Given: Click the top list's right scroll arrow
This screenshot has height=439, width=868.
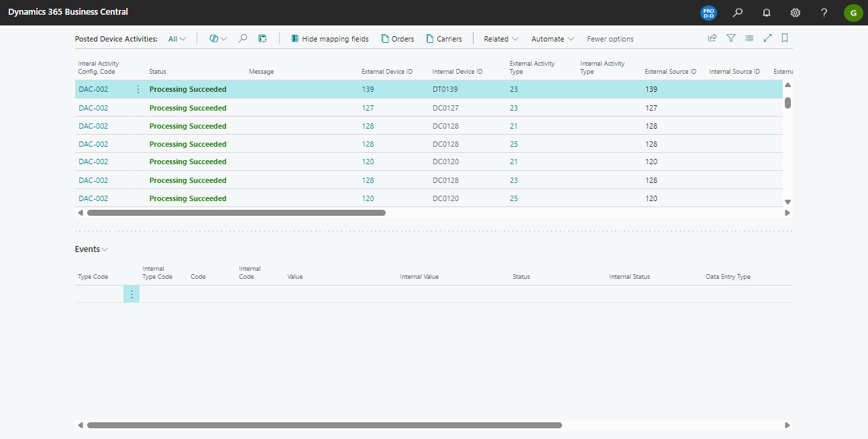Looking at the screenshot, I should pos(788,212).
